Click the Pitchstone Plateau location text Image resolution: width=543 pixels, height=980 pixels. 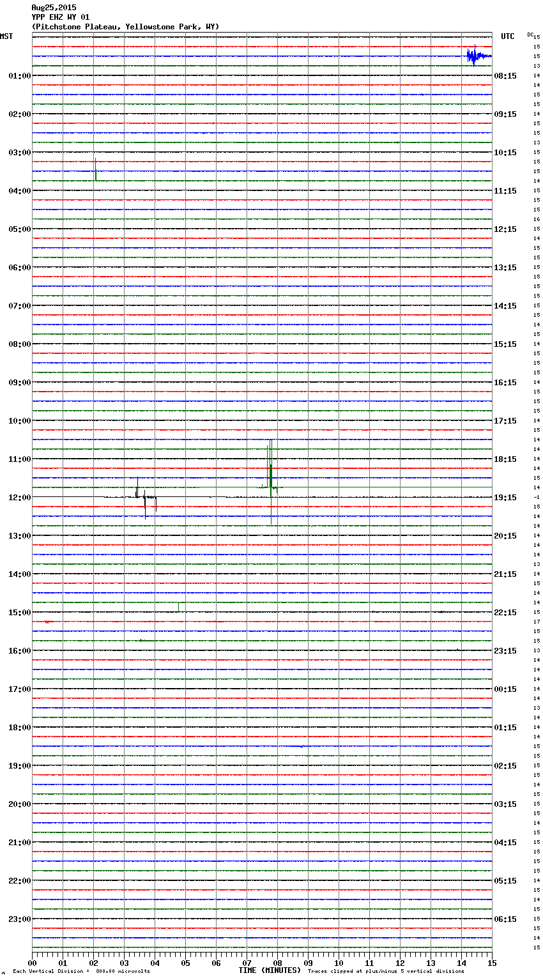(x=125, y=27)
